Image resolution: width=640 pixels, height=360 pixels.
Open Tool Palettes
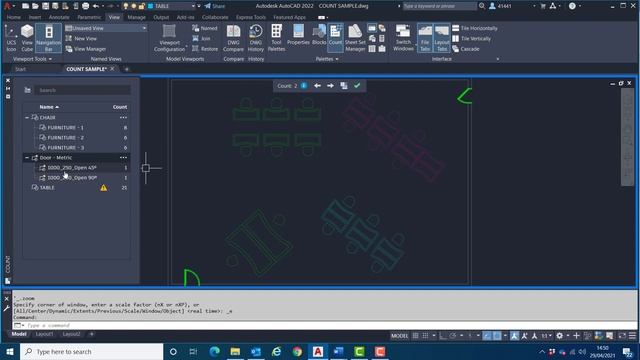click(x=276, y=38)
